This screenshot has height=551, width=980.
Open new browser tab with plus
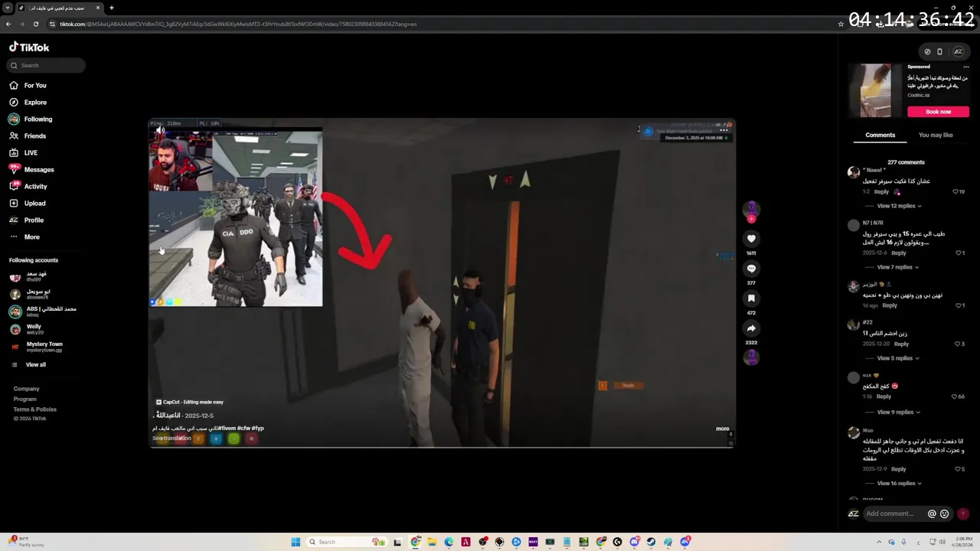pyautogui.click(x=112, y=8)
